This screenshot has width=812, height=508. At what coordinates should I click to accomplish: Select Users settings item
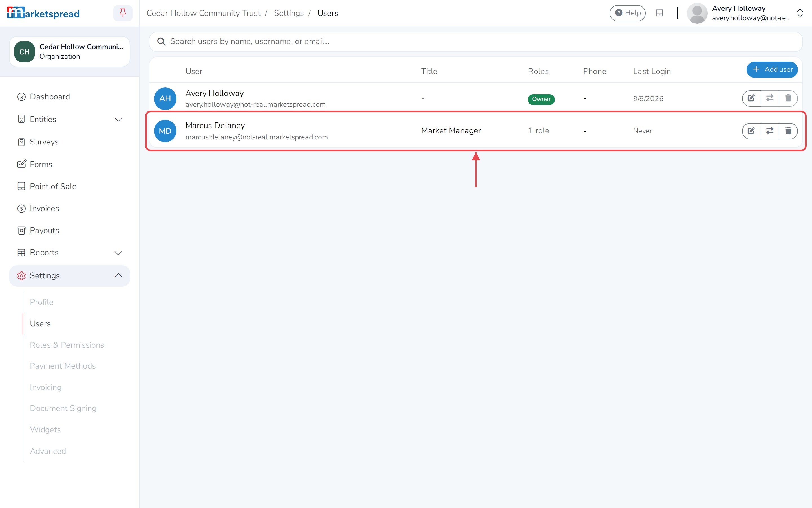click(40, 323)
